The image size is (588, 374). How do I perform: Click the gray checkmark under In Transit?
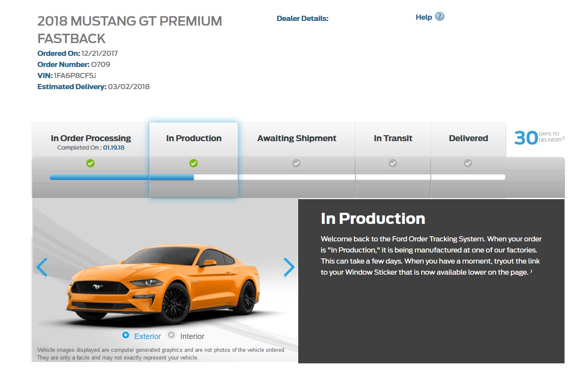(x=393, y=163)
